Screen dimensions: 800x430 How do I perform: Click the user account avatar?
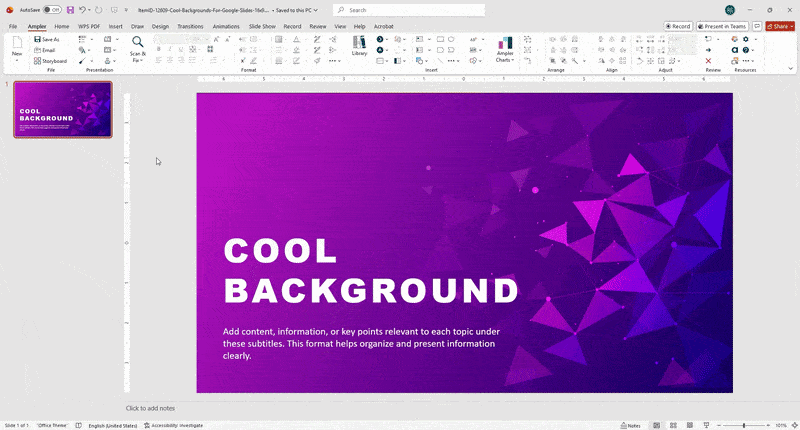tap(730, 10)
